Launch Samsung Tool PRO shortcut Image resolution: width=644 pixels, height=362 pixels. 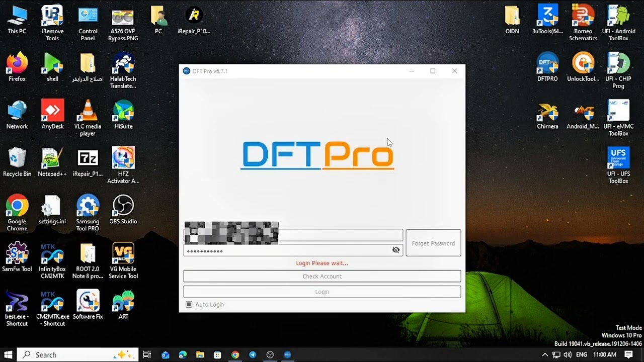tap(88, 214)
